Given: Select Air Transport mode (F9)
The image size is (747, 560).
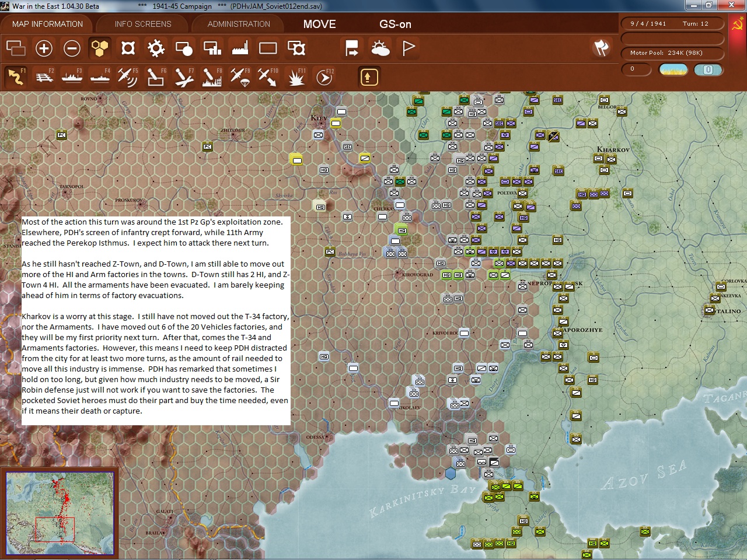Looking at the screenshot, I should coord(240,76).
